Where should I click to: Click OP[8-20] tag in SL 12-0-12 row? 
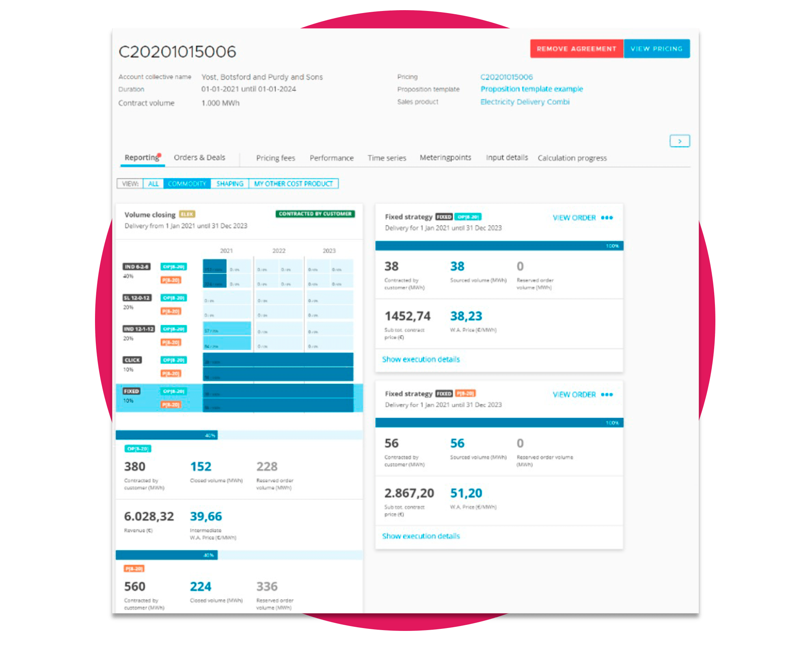pos(173,298)
